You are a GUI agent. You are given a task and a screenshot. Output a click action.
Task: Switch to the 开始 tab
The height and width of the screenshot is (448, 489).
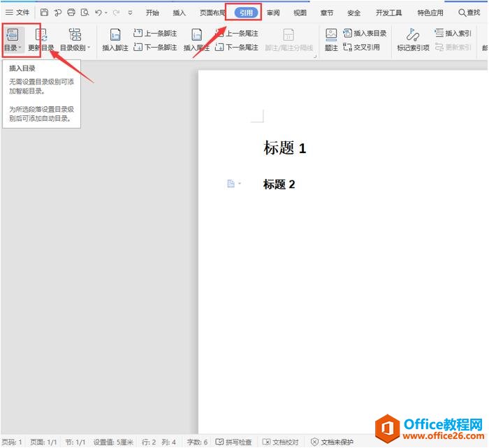152,13
